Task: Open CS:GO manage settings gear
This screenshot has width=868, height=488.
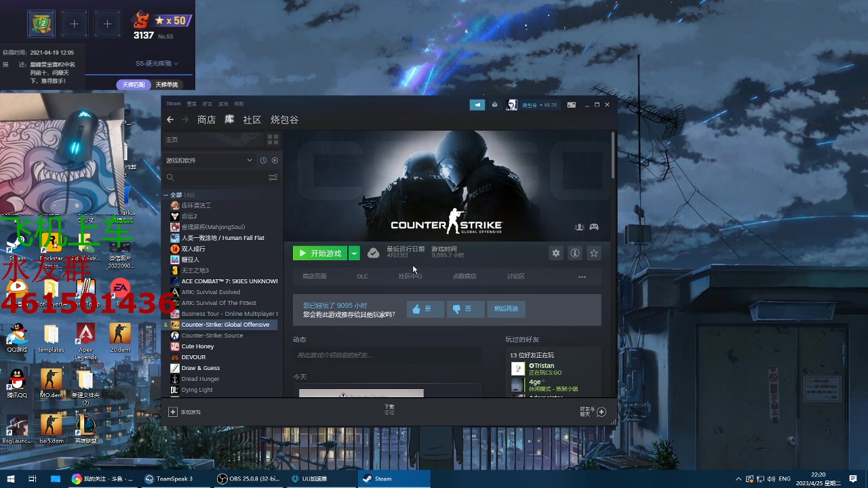Action: pos(556,253)
